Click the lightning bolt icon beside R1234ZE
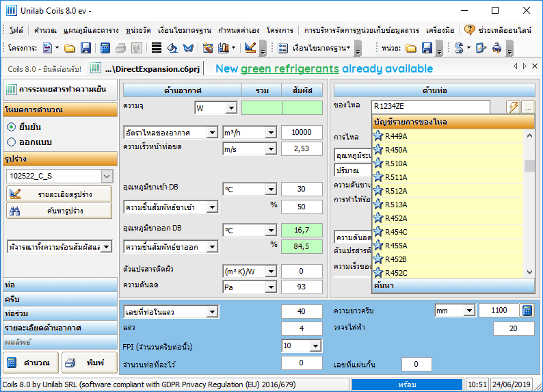Image resolution: width=543 pixels, height=392 pixels. [513, 107]
